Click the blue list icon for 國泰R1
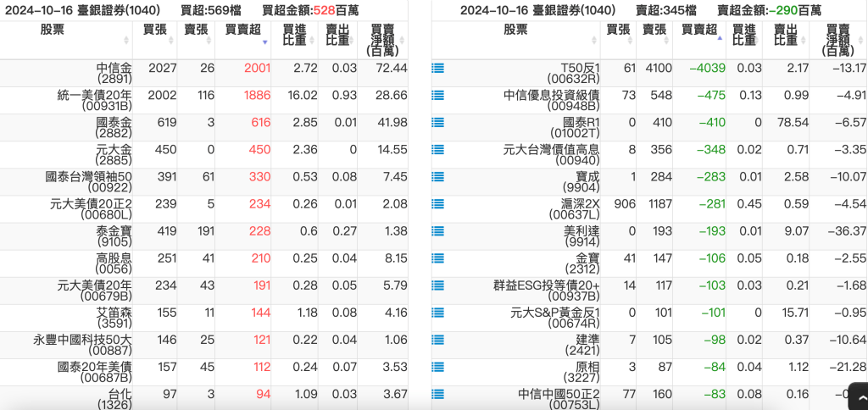 (437, 122)
